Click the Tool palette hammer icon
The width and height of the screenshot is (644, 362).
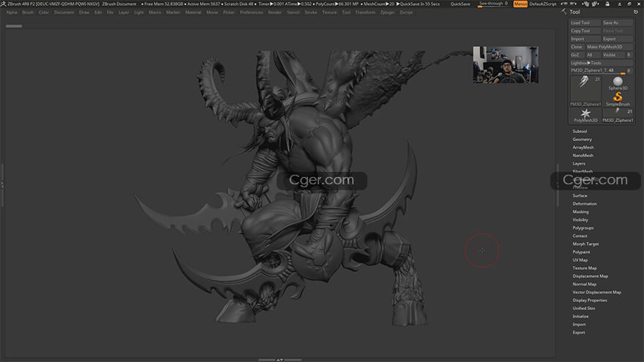pyautogui.click(x=564, y=12)
